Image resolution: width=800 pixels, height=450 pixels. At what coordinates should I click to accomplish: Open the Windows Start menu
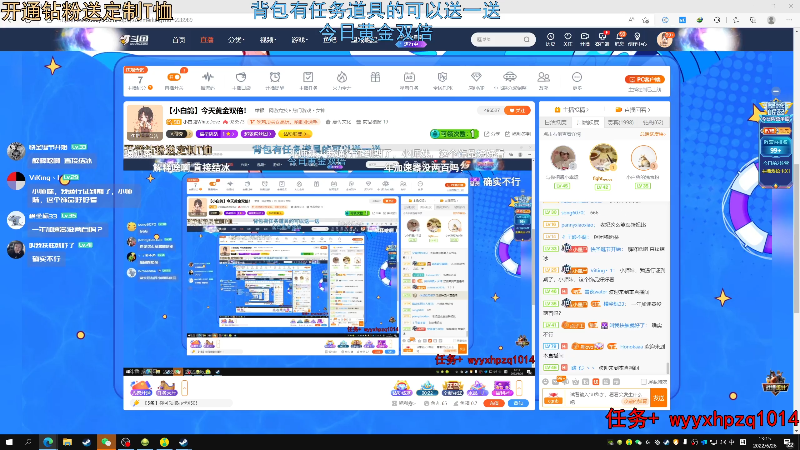9,442
